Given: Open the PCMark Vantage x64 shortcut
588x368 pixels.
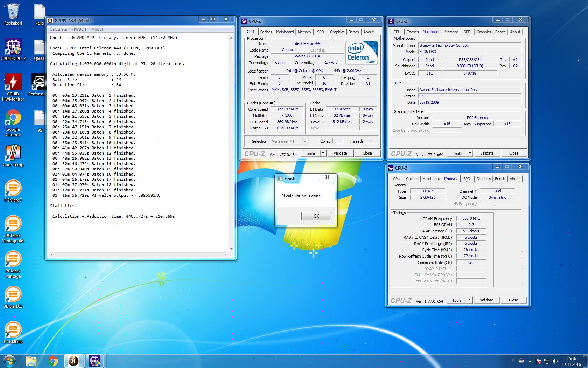Looking at the screenshot, I should pos(13,229).
